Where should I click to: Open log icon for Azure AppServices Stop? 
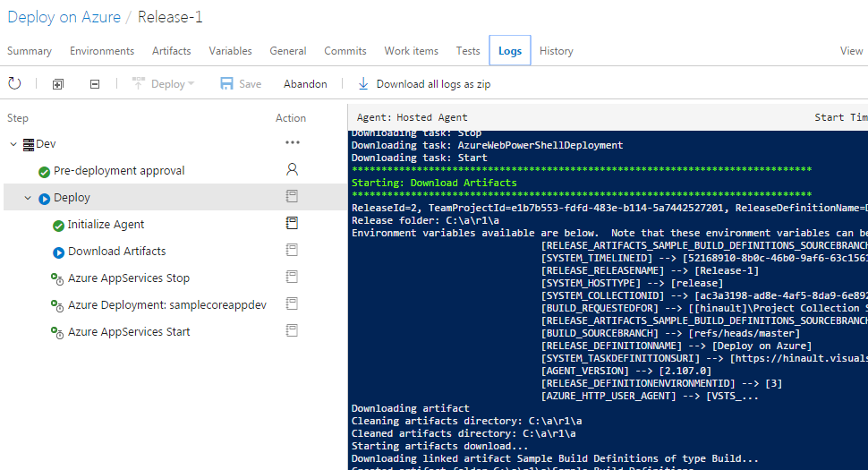[x=291, y=277]
